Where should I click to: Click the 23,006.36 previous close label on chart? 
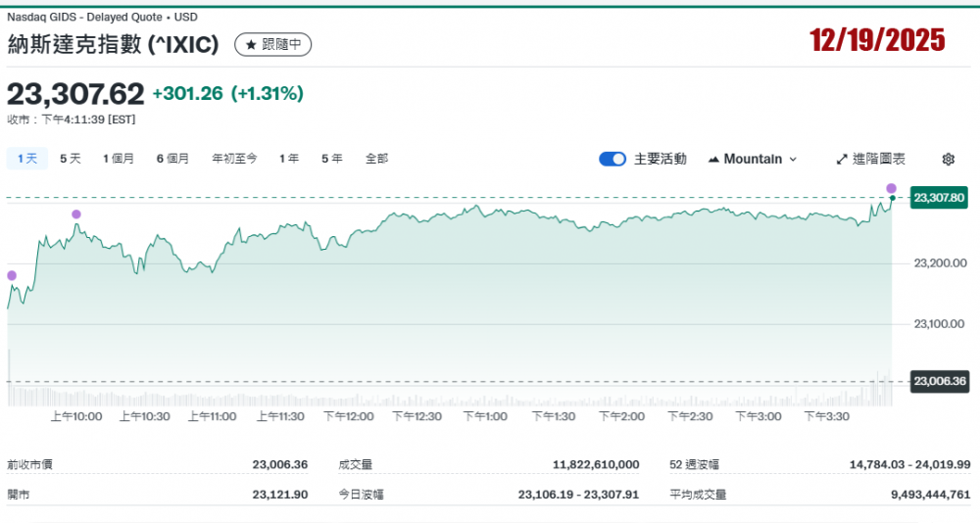[x=939, y=381]
